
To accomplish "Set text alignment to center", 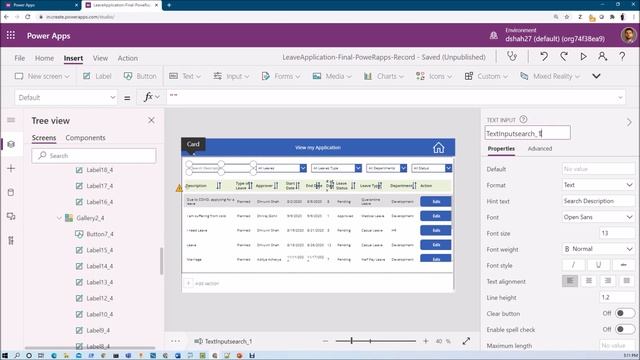I will pos(589,281).
